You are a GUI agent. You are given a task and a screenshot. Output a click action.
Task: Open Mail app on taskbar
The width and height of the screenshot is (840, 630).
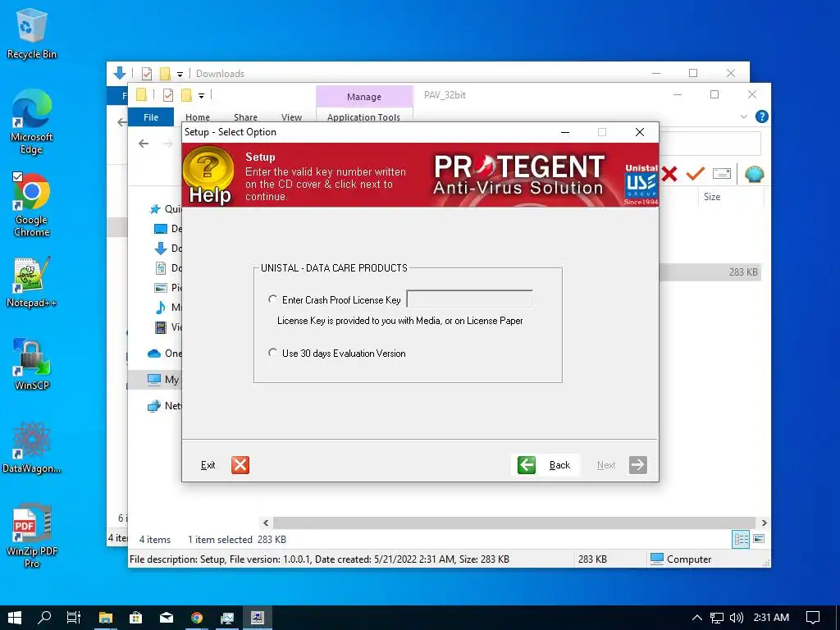167,617
